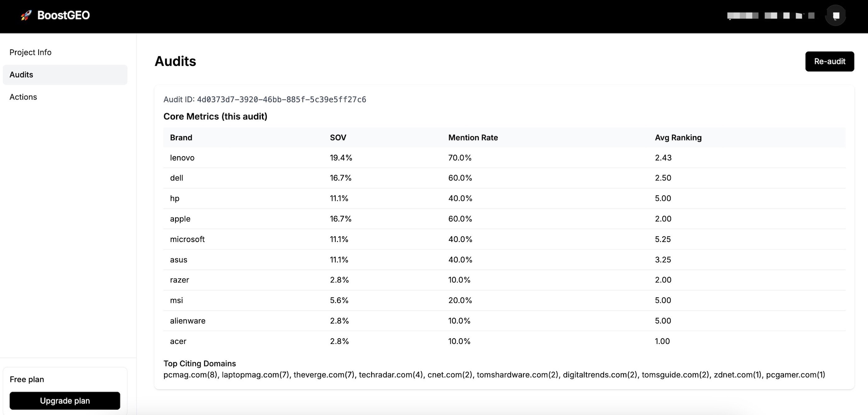
Task: Click the Brand column header
Action: [181, 138]
